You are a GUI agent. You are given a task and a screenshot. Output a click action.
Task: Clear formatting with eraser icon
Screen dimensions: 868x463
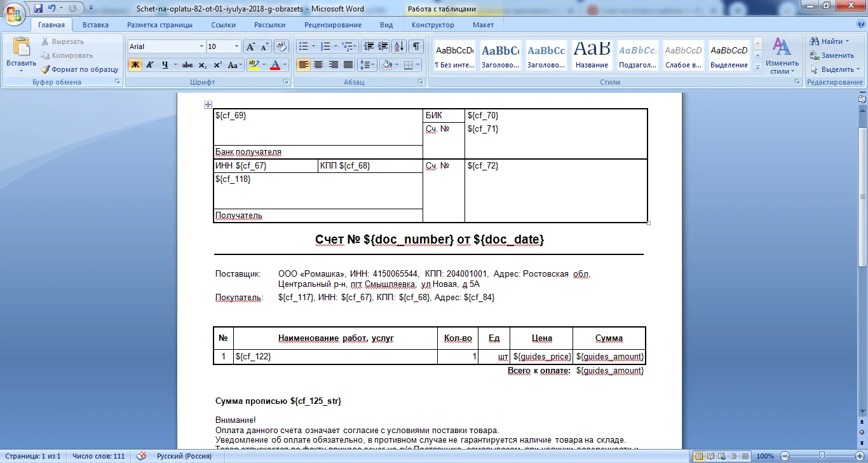(x=282, y=46)
